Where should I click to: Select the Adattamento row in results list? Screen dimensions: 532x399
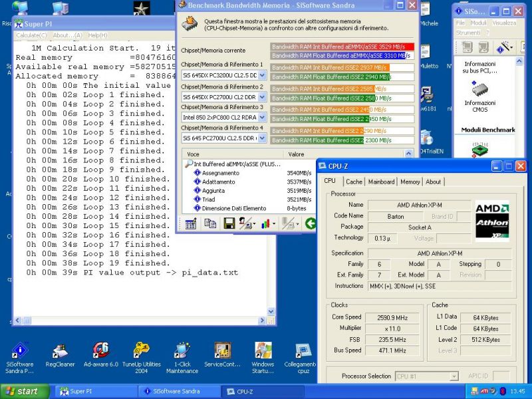pyautogui.click(x=219, y=182)
